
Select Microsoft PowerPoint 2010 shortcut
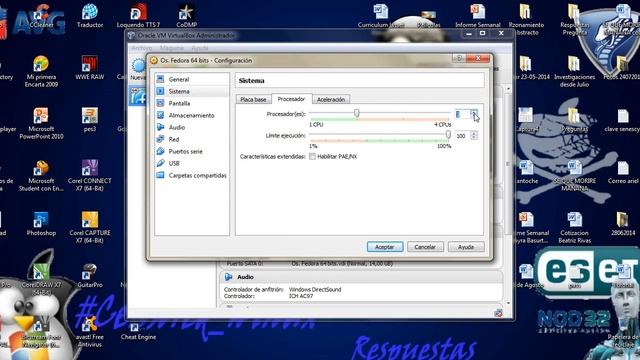(41, 124)
